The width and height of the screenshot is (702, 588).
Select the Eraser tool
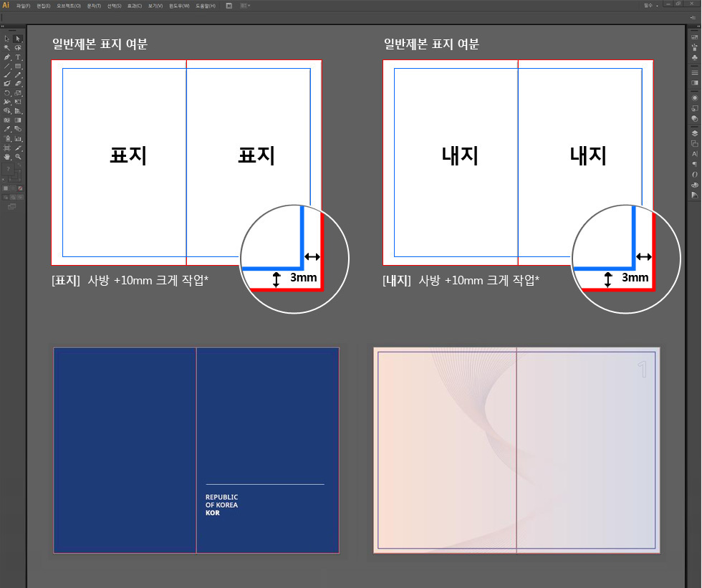(x=18, y=83)
